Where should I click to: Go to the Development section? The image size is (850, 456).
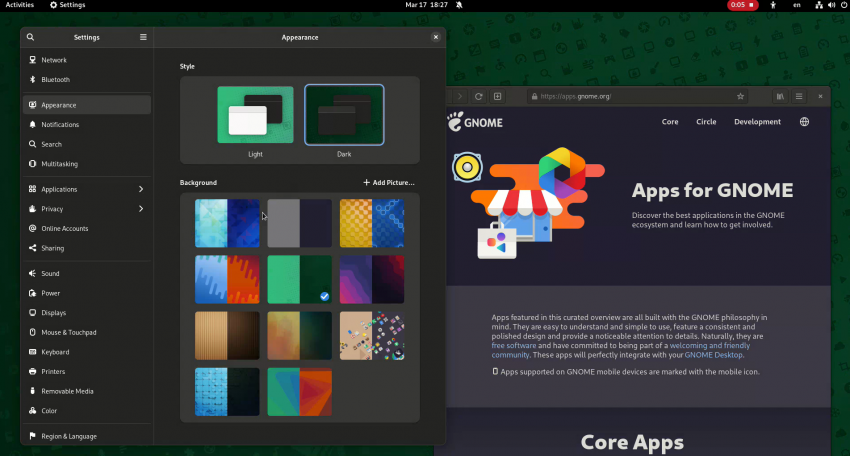point(757,122)
